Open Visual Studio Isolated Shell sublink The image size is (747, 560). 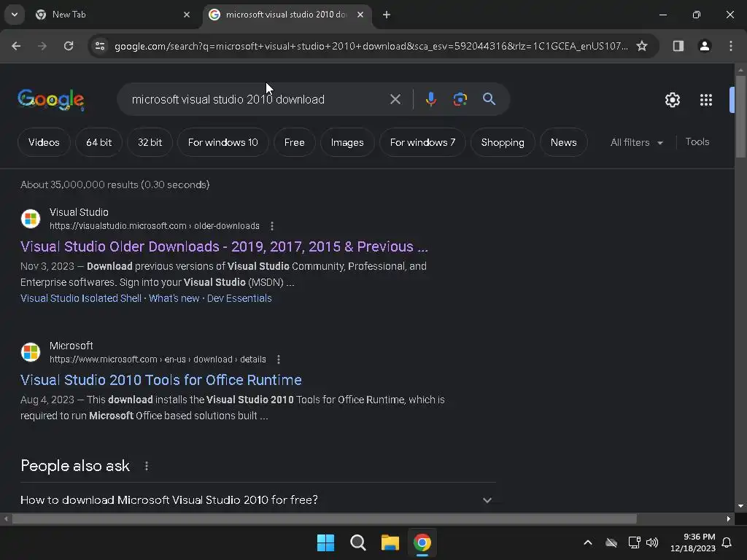81,298
